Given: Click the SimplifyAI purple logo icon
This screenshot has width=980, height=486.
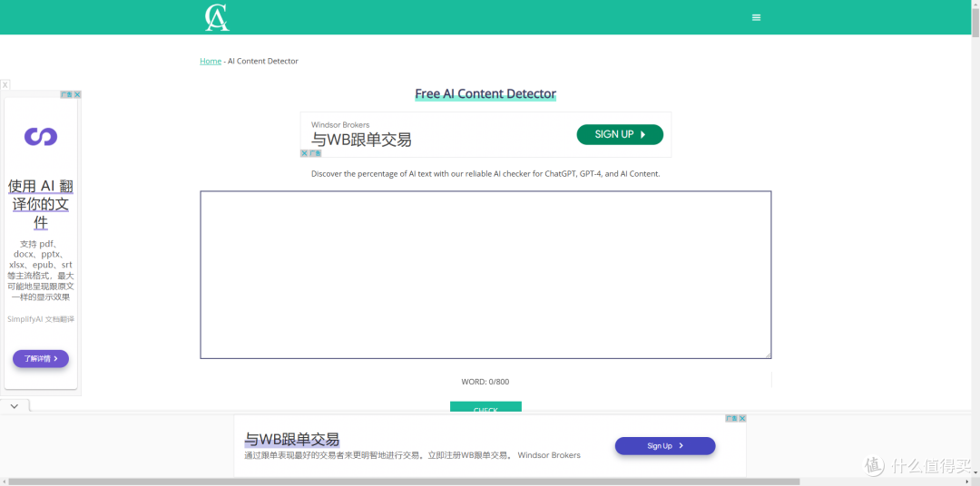Looking at the screenshot, I should [x=41, y=136].
